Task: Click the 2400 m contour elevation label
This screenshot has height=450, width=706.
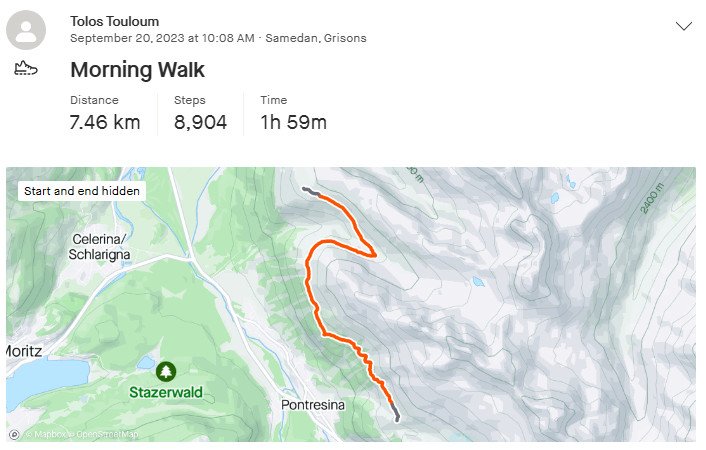Action: (x=652, y=198)
